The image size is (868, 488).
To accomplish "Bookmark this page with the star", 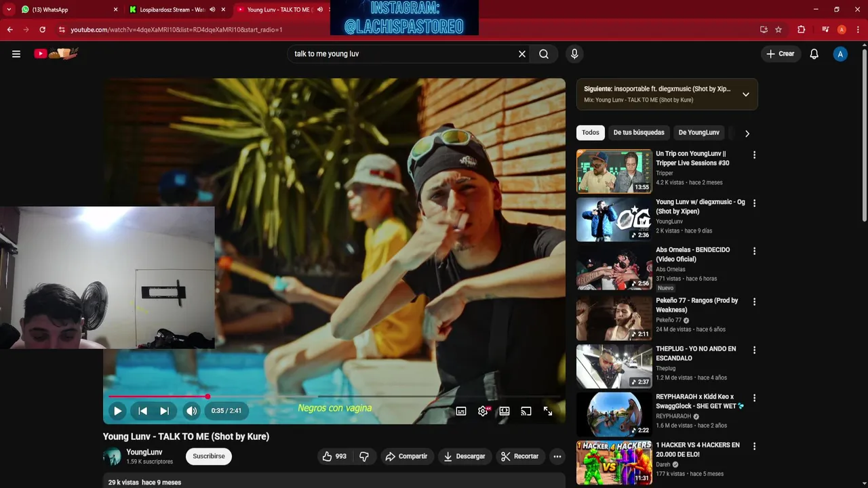I will 778,30.
